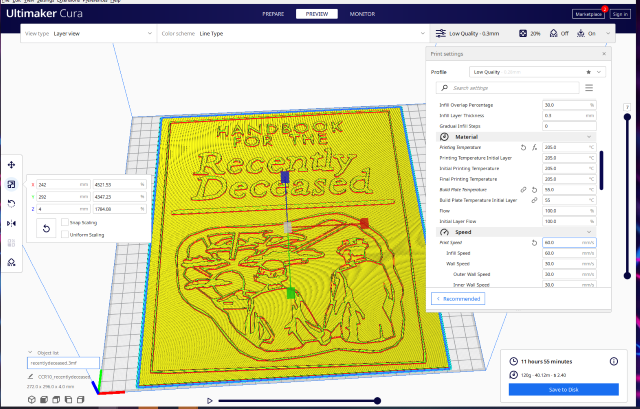The width and height of the screenshot is (640, 409).
Task: Open the Marketplace button
Action: (589, 14)
